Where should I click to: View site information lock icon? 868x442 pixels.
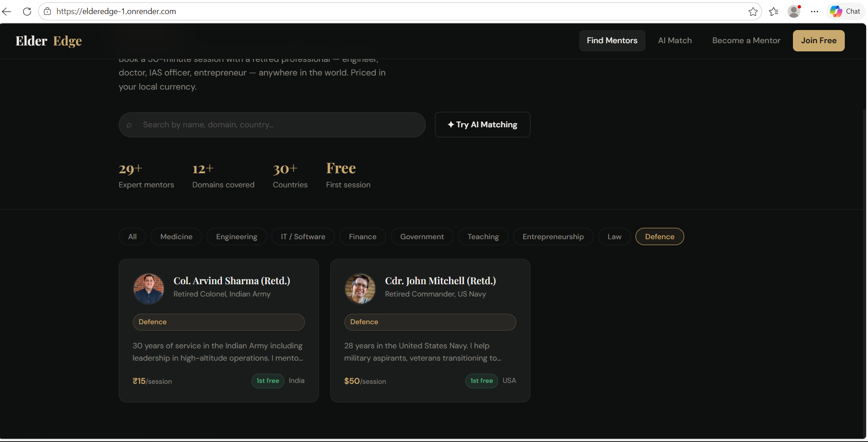47,11
